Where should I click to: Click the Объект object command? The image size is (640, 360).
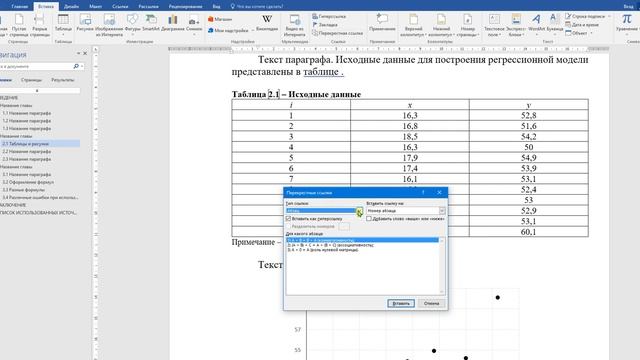pos(576,33)
